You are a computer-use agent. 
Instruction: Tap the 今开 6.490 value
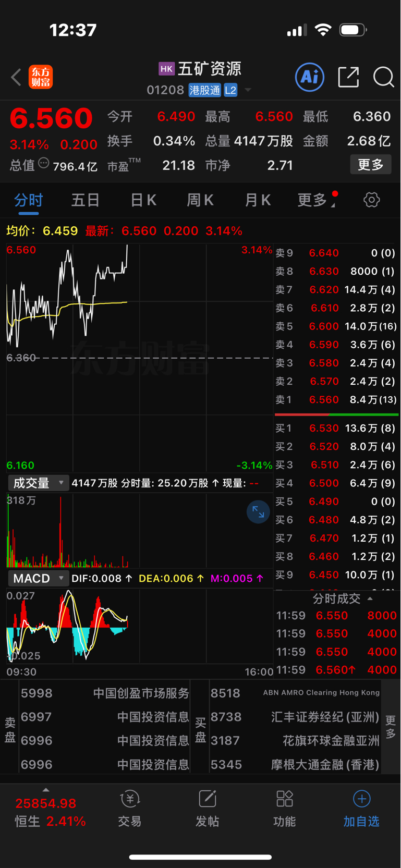pyautogui.click(x=176, y=117)
